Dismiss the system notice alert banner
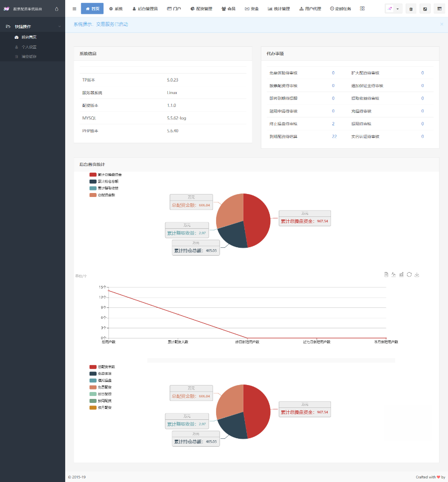Screen dimensions: 448x482 click(441, 24)
